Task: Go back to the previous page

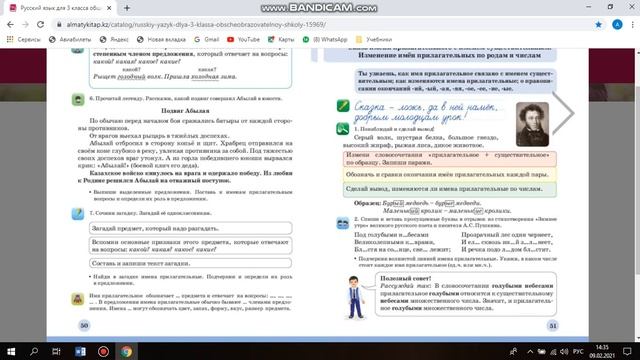Action: (10, 24)
